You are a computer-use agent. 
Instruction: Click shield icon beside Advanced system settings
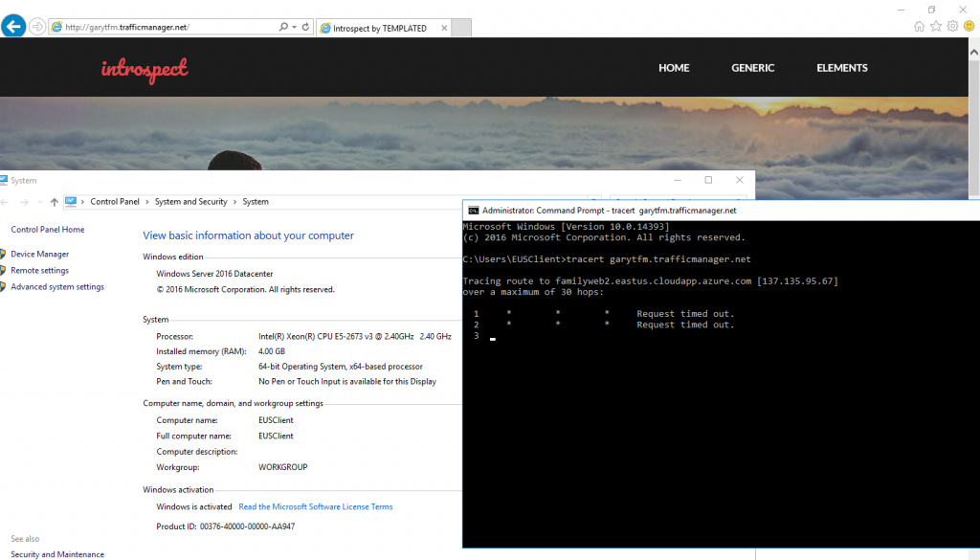point(3,286)
